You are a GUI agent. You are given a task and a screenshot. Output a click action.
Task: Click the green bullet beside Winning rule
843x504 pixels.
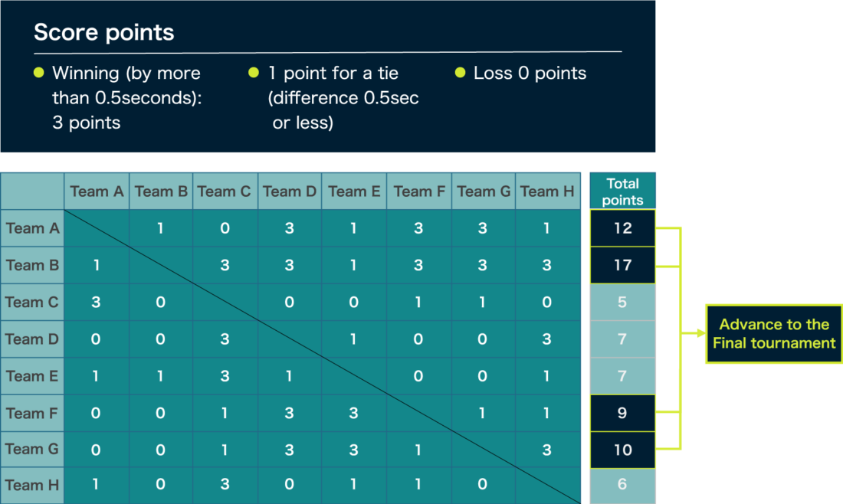point(39,73)
